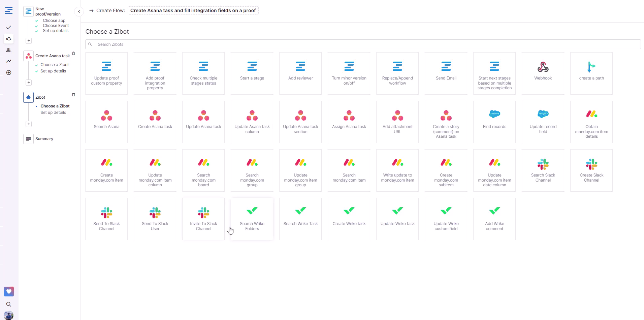Select the Update Asana task section Zibot
This screenshot has height=320, width=644.
[x=300, y=122]
